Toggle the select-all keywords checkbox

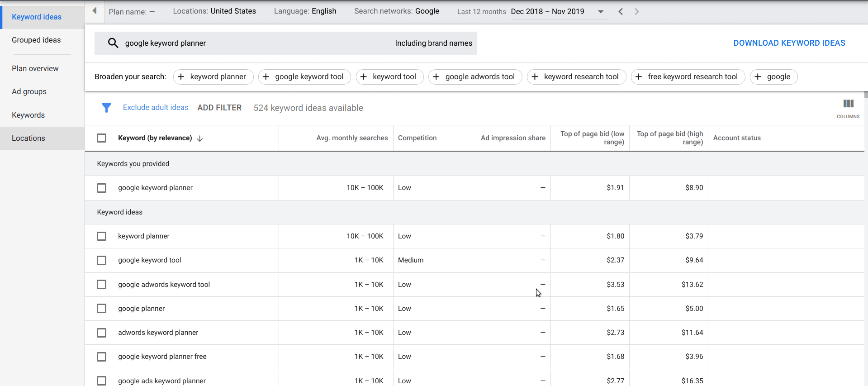point(102,138)
